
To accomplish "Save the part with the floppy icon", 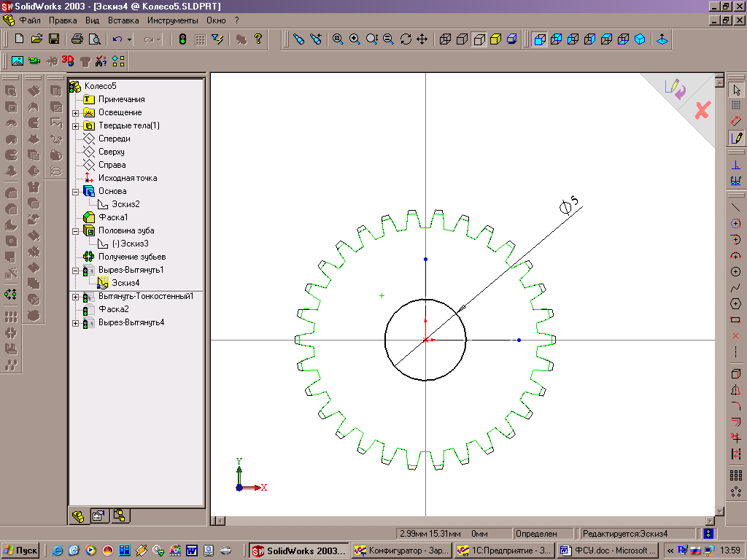I will coord(54,39).
